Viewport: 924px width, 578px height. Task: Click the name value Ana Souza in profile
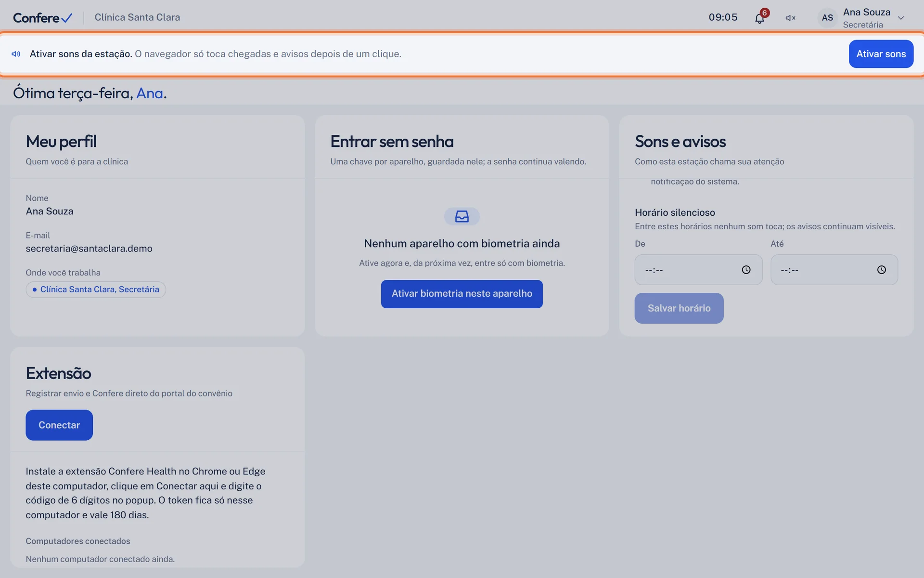50,211
